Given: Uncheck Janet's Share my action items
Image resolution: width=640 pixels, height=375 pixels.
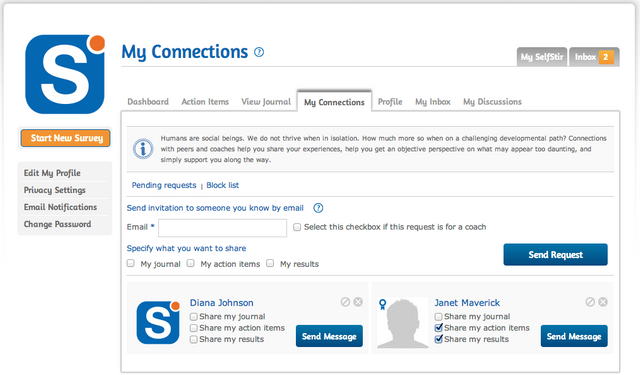Looking at the screenshot, I should pos(439,327).
